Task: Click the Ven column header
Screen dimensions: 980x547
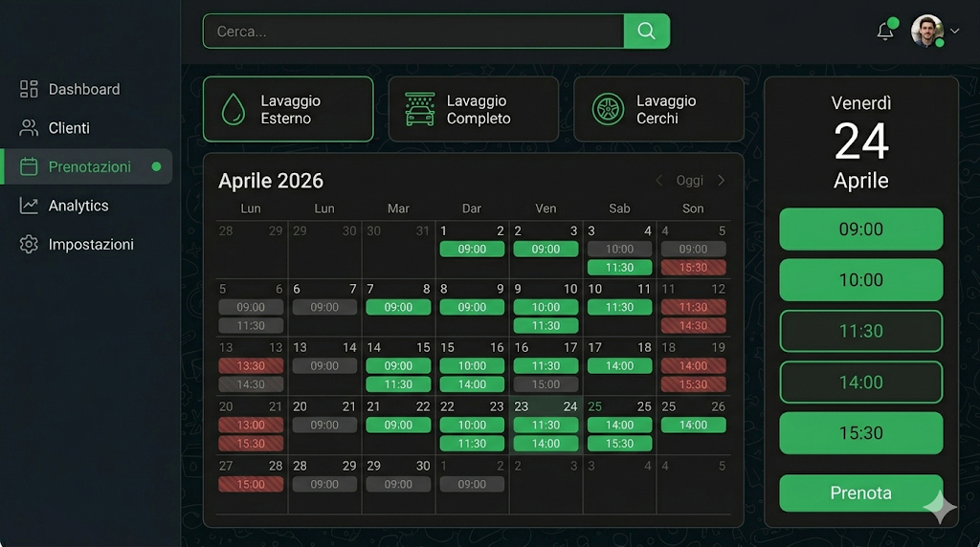Action: click(x=546, y=208)
